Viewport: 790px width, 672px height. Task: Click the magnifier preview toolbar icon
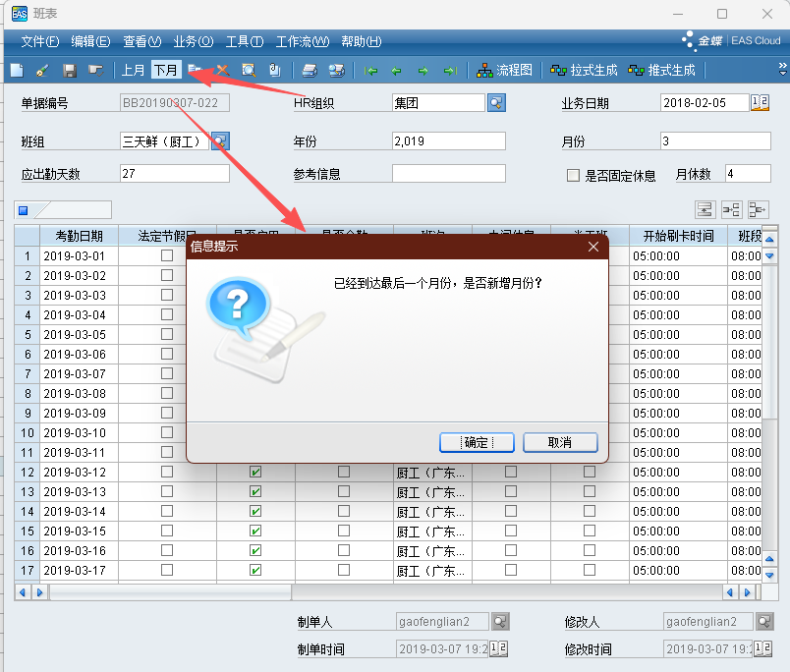(x=249, y=71)
